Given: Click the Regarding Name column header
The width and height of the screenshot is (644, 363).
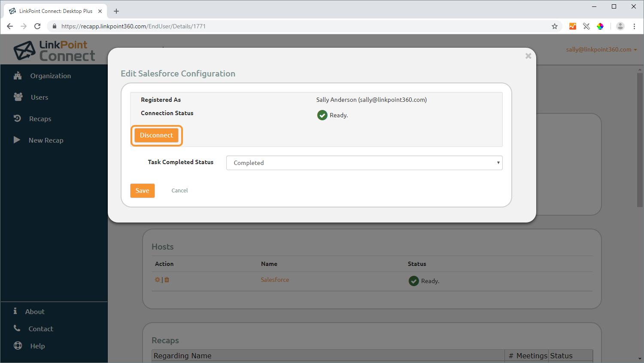Looking at the screenshot, I should [x=328, y=356].
